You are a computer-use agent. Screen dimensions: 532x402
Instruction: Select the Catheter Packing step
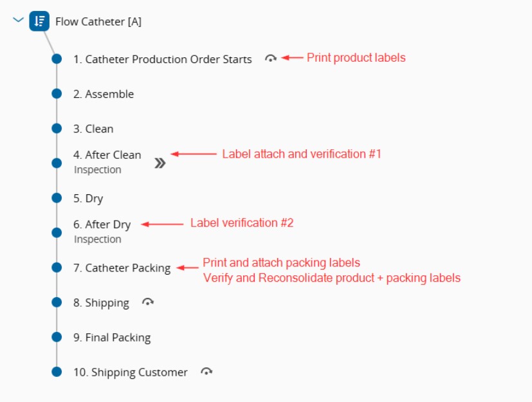[x=122, y=268]
